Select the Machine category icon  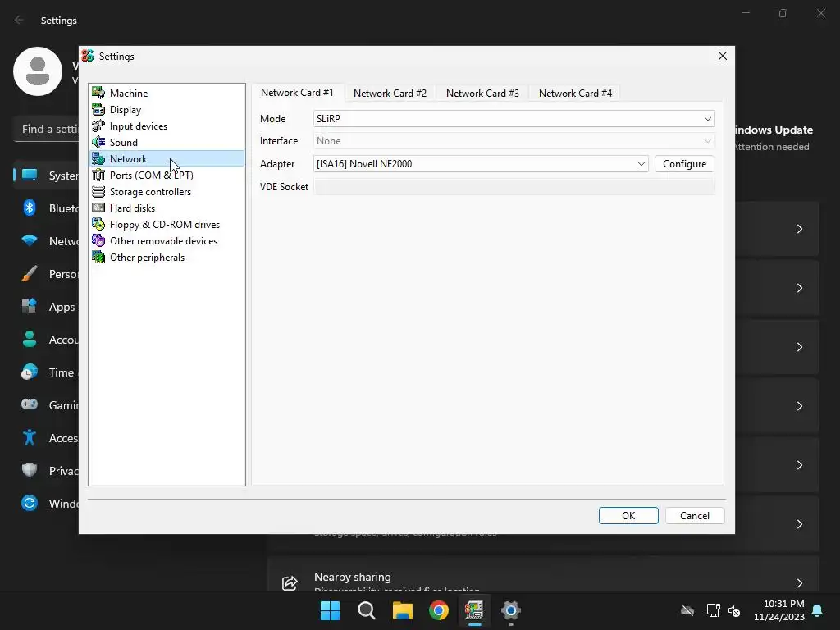coord(98,93)
